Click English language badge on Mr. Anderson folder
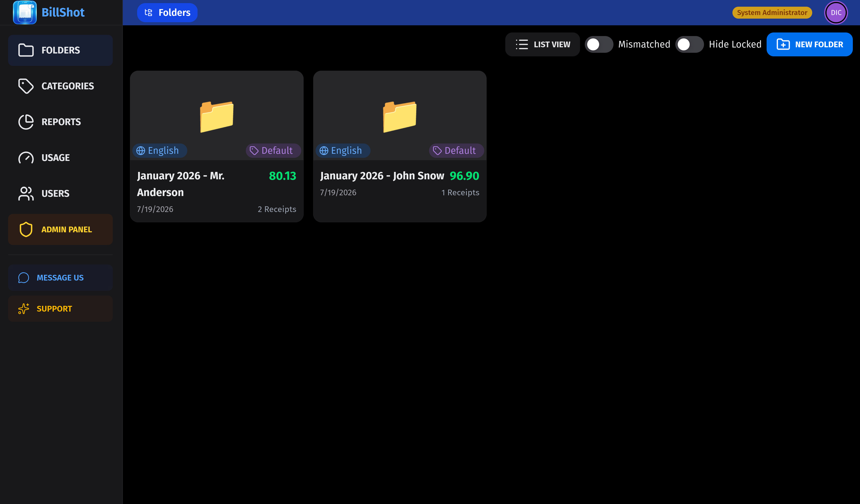The width and height of the screenshot is (860, 504). point(160,150)
